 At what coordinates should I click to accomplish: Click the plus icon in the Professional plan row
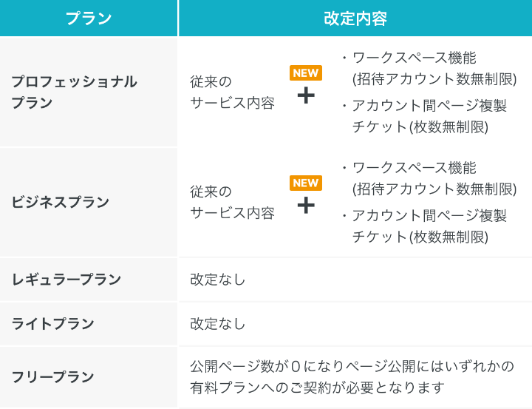point(306,95)
